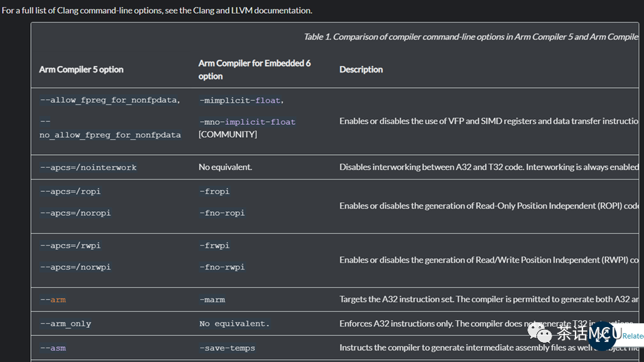Screen dimensions: 644x362
Task: Click the -marm option text
Action: [x=212, y=300]
